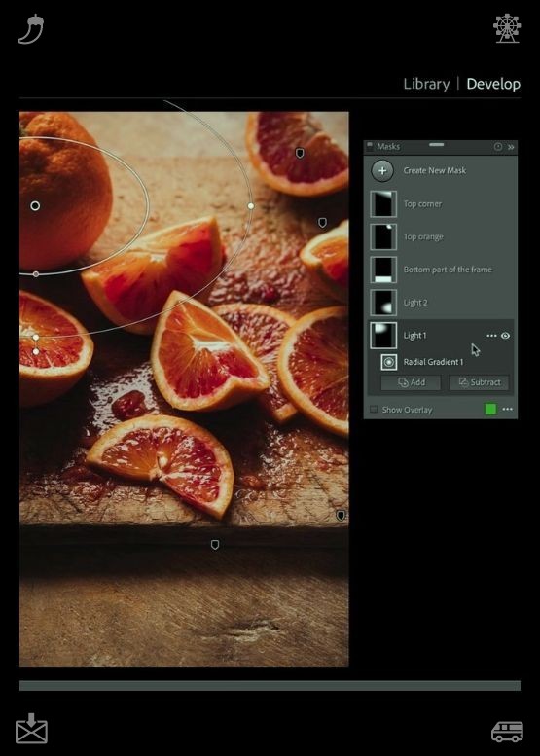Click the Subtract from mask button
Screen dimensions: 540x756
pyautogui.click(x=479, y=382)
